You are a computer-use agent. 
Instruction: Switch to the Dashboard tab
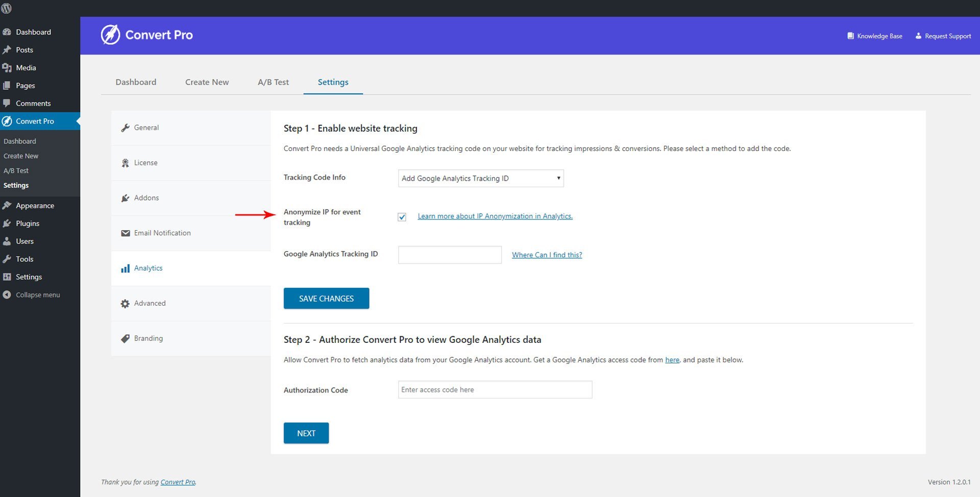pyautogui.click(x=136, y=82)
